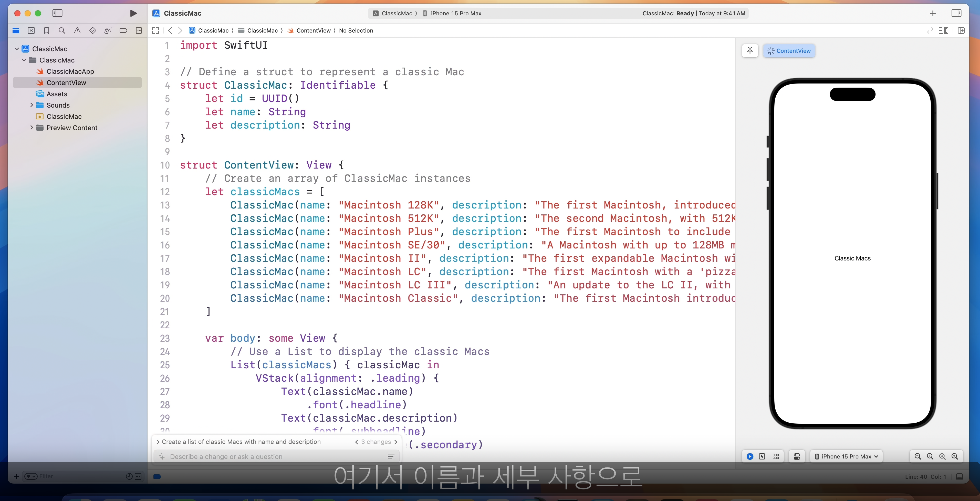Click the Classic Macs text in preview
The image size is (980, 501).
(852, 258)
